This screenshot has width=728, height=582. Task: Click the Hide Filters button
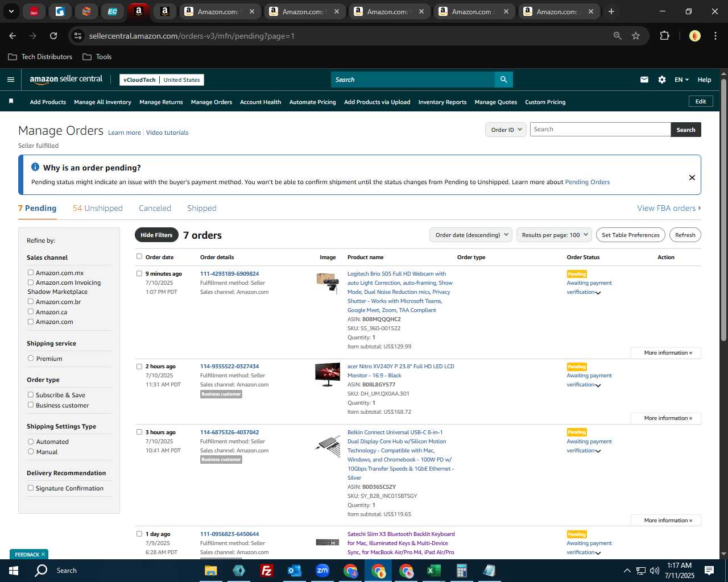click(x=156, y=235)
